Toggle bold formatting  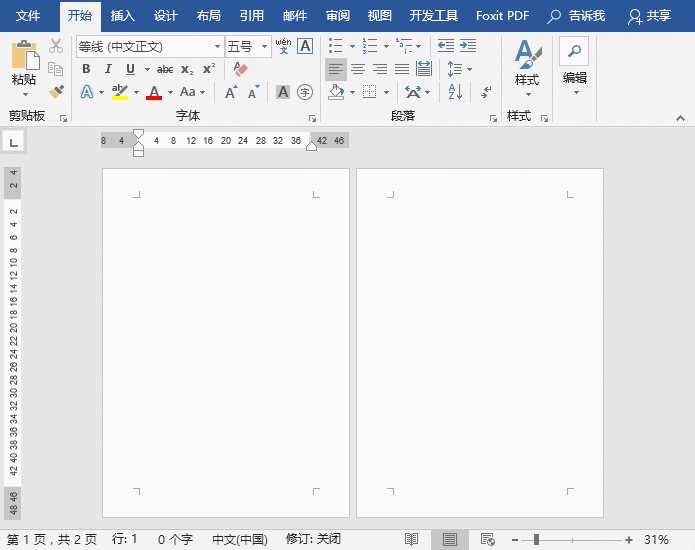[x=86, y=69]
